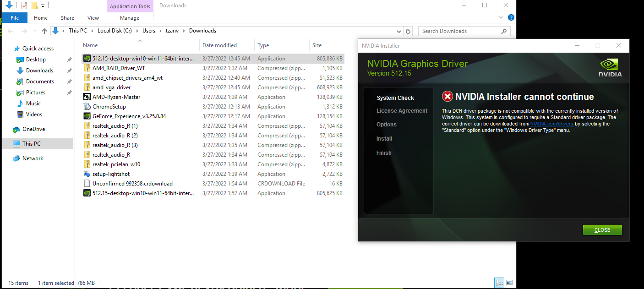Viewport: 644px width, 289px height.
Task: Minimize the NVIDIA Installer window
Action: point(577,45)
